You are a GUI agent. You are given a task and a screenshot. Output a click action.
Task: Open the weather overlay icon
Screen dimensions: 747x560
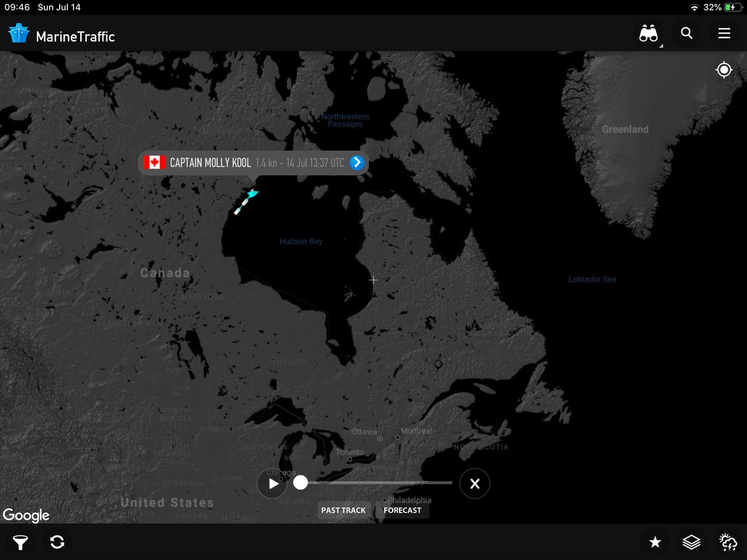728,542
